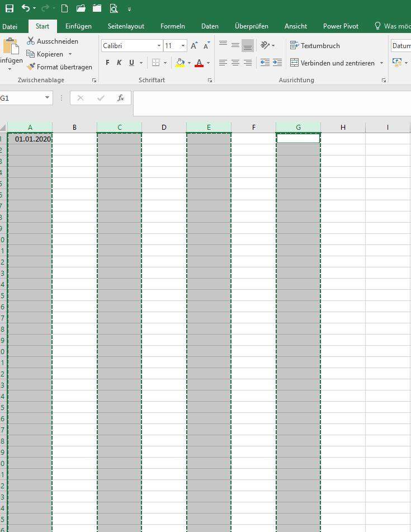The height and width of the screenshot is (532, 411).
Task: Expand the Name Box dropdown arrow
Action: pos(48,98)
